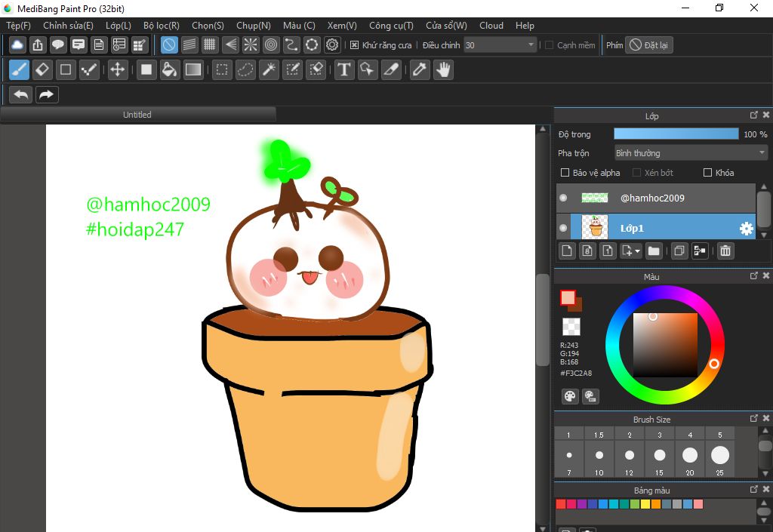The image size is (773, 532).
Task: Click the Redo arrow button
Action: point(47,94)
